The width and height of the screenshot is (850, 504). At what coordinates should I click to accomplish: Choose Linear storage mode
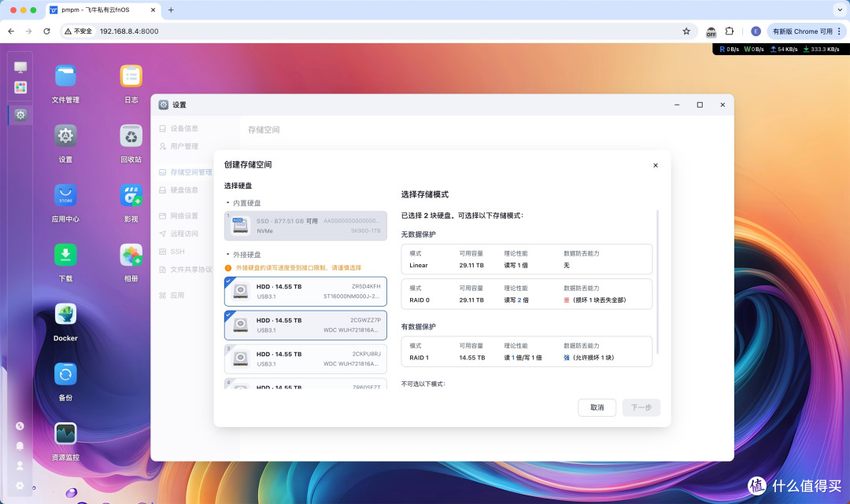click(527, 259)
